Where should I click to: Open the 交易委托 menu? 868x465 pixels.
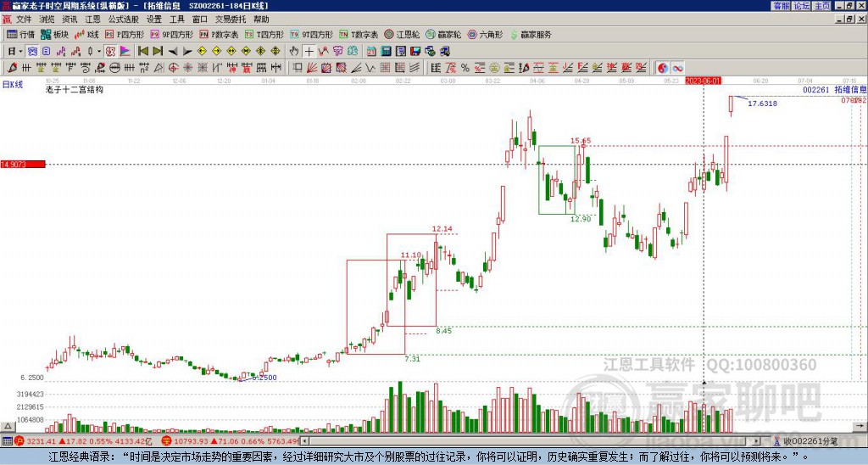point(231,20)
